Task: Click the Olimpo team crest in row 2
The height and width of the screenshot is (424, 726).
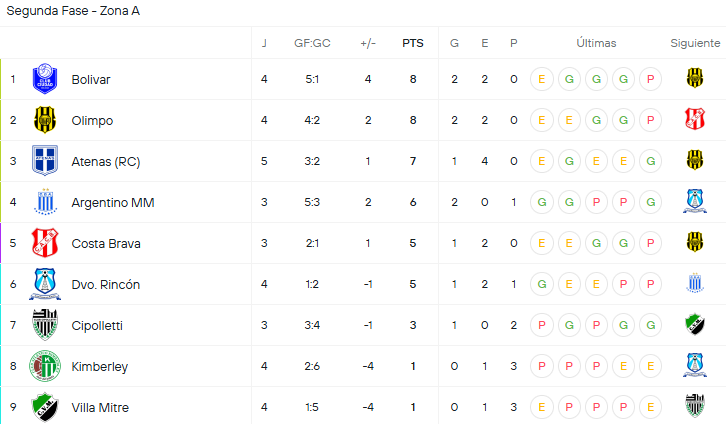Action: point(45,120)
